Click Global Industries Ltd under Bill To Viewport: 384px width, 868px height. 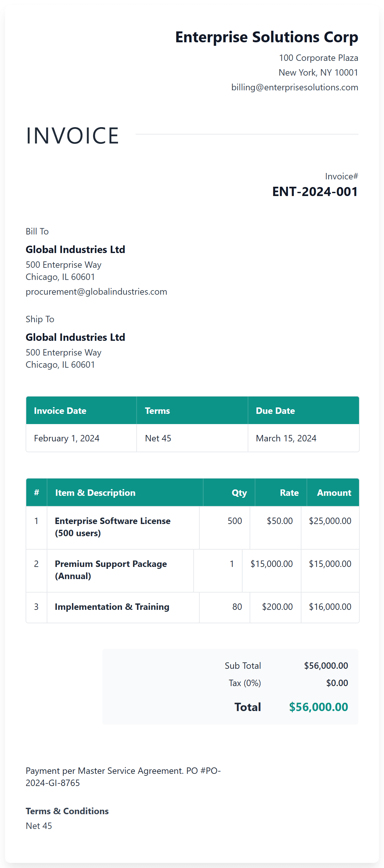pyautogui.click(x=76, y=249)
